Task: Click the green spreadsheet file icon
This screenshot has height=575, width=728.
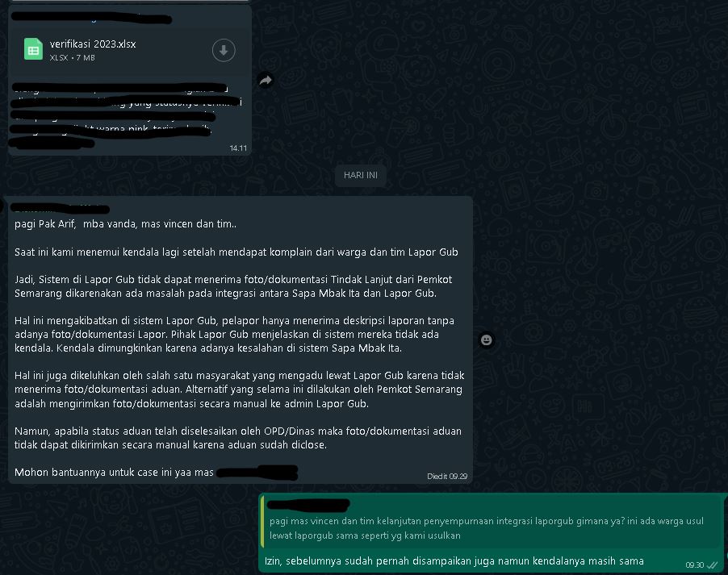Action: [33, 48]
